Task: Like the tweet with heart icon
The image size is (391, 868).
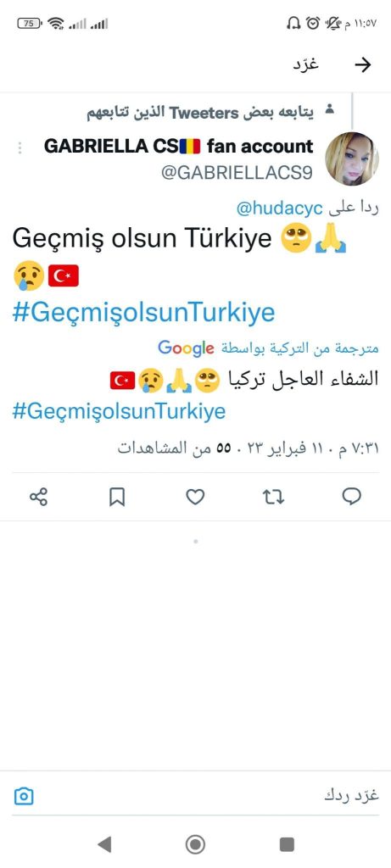Action: pos(195,497)
